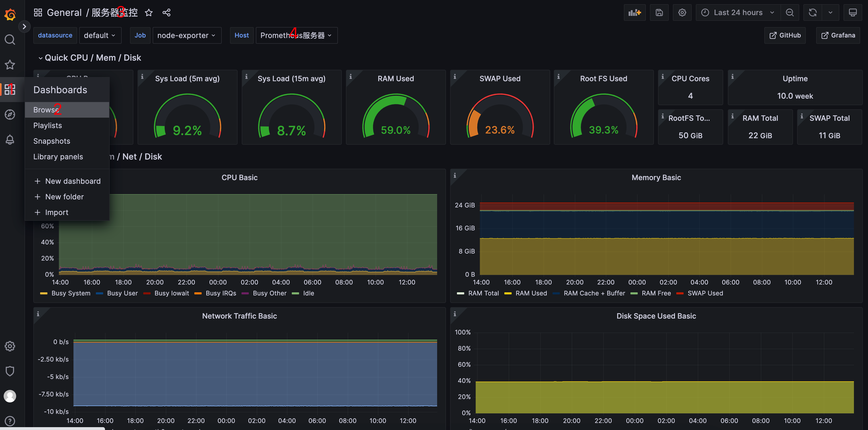The image size is (868, 430).
Task: Toggle Busy Iowait legend series
Action: pos(171,293)
